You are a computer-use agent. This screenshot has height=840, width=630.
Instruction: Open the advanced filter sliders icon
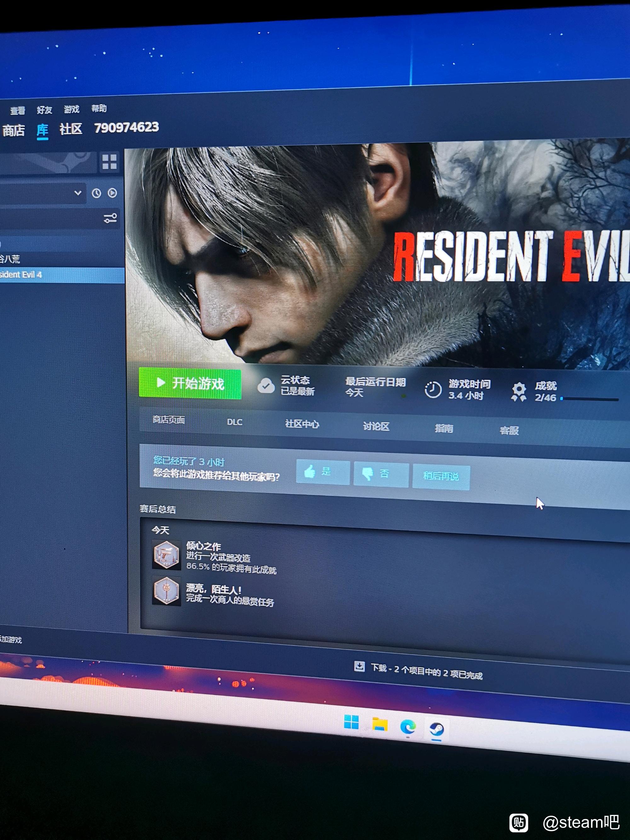tap(110, 218)
